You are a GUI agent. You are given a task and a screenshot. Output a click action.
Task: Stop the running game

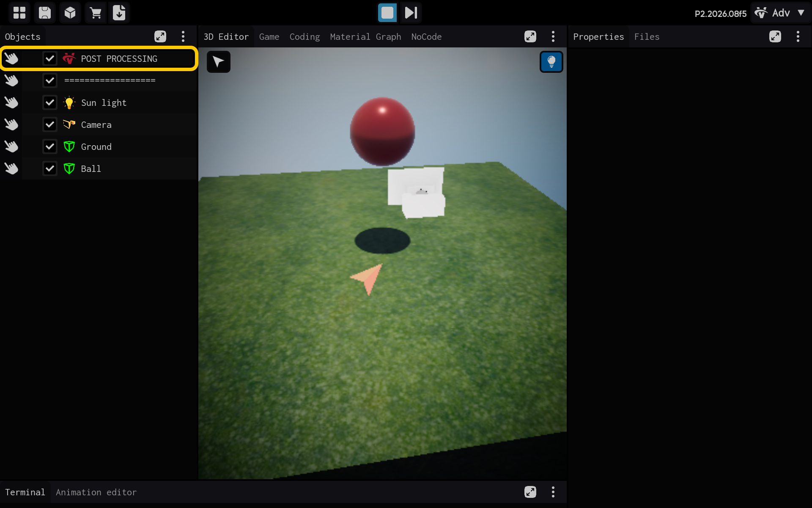[x=387, y=13]
